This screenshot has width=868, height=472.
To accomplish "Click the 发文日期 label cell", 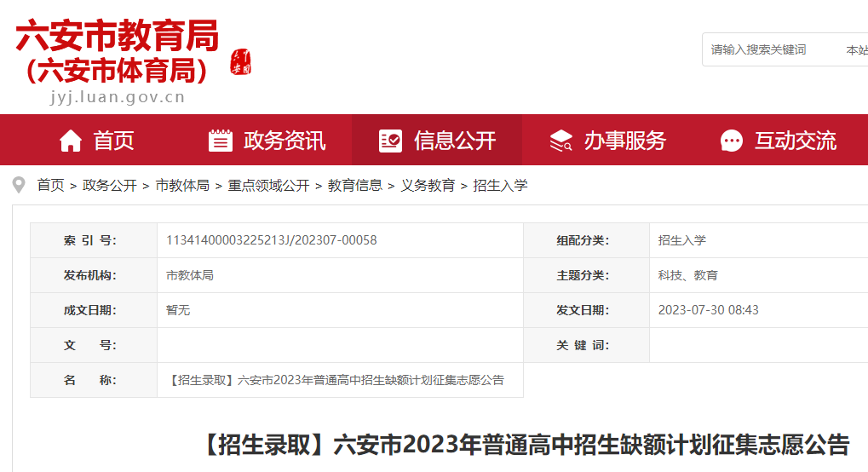I will pos(586,310).
